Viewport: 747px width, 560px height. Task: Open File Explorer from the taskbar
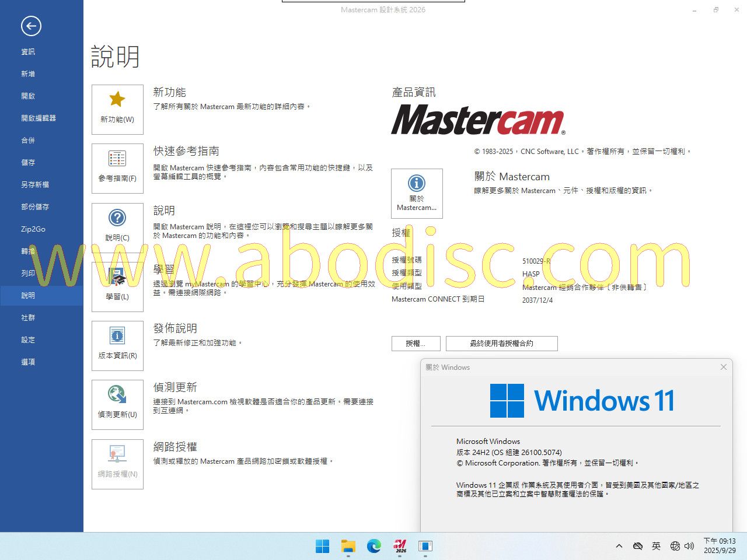pyautogui.click(x=348, y=547)
